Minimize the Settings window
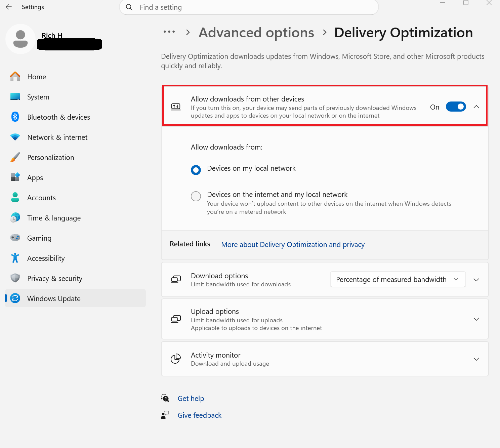 (x=443, y=3)
